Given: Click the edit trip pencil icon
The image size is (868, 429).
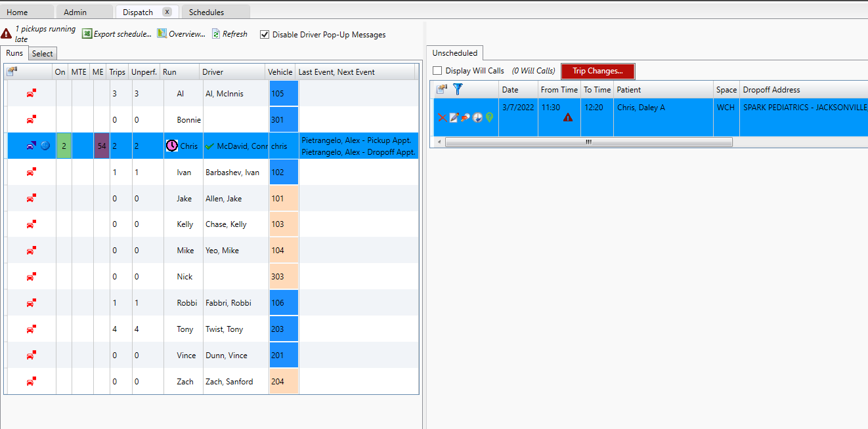Looking at the screenshot, I should (x=454, y=117).
